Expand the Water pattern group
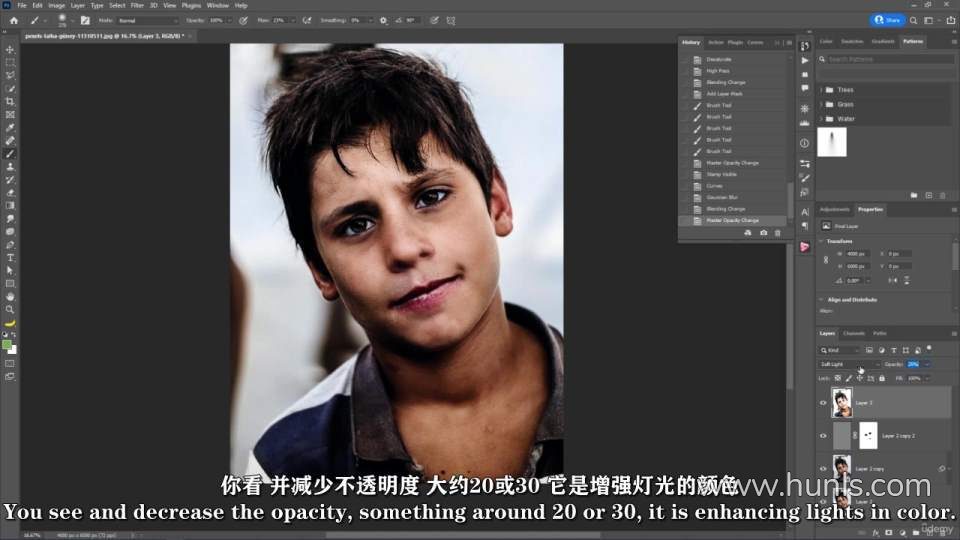Screen dimensions: 960x540 tap(821, 119)
